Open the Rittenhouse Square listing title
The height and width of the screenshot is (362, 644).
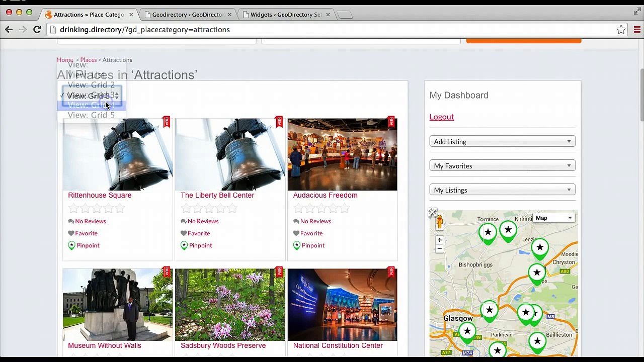[100, 195]
